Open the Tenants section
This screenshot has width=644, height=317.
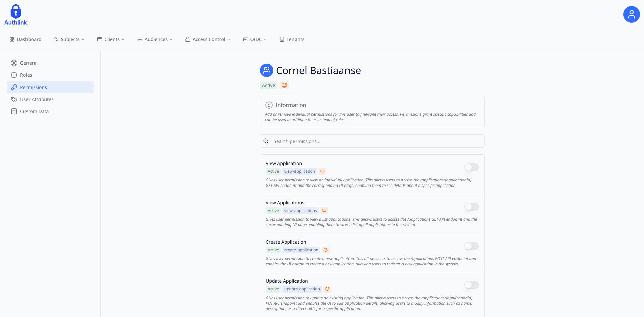[292, 39]
